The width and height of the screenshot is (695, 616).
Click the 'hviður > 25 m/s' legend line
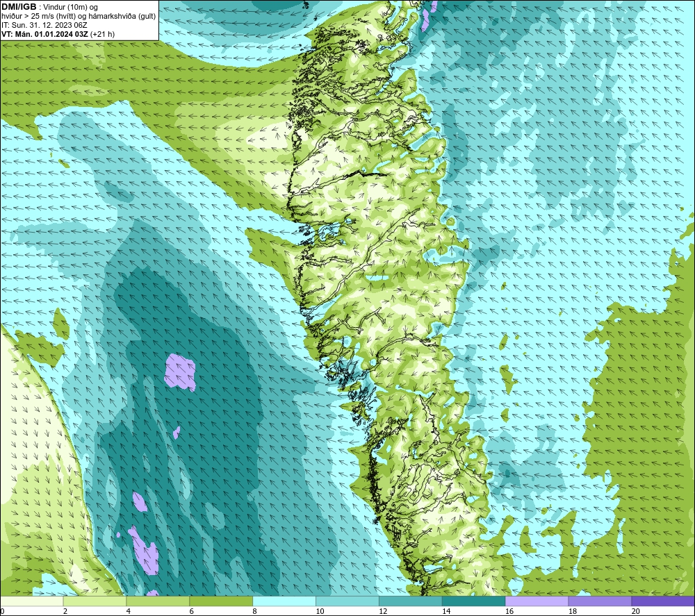coord(79,17)
